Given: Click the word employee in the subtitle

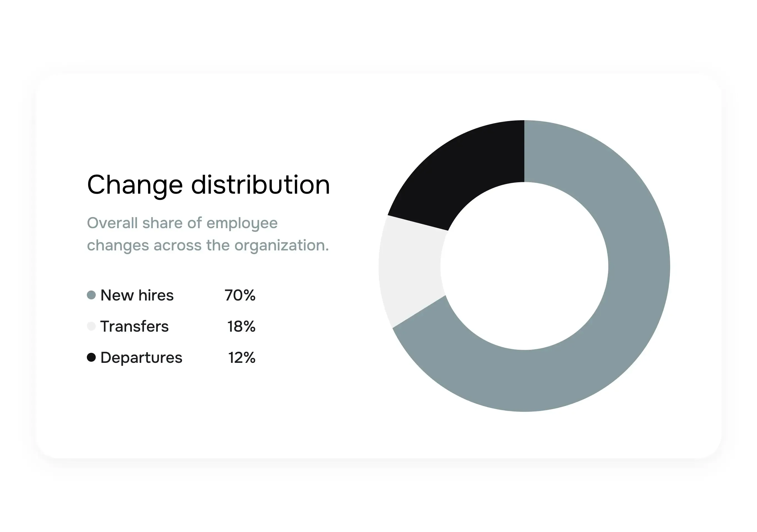Looking at the screenshot, I should (242, 224).
